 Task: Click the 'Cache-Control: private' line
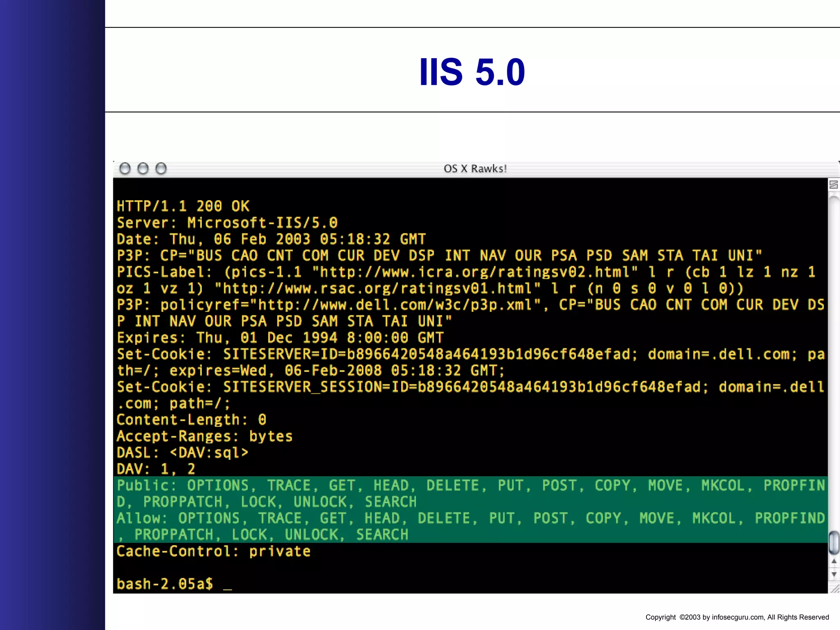pyautogui.click(x=214, y=551)
